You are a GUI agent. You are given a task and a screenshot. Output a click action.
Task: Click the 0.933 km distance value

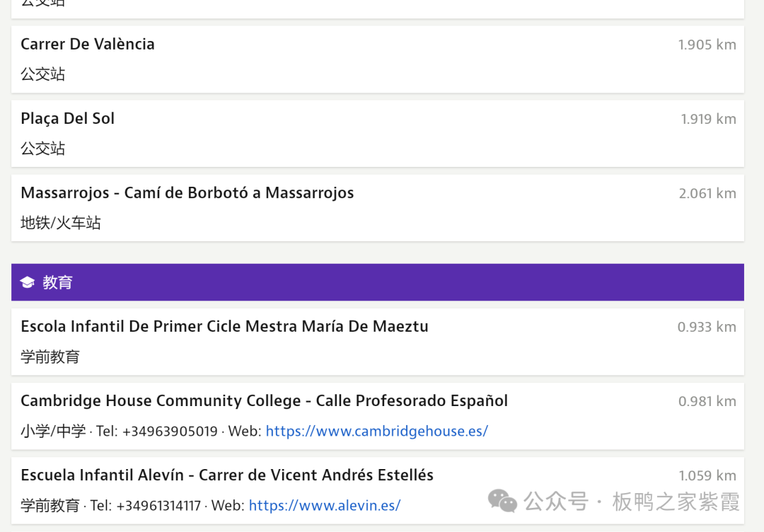click(x=706, y=327)
